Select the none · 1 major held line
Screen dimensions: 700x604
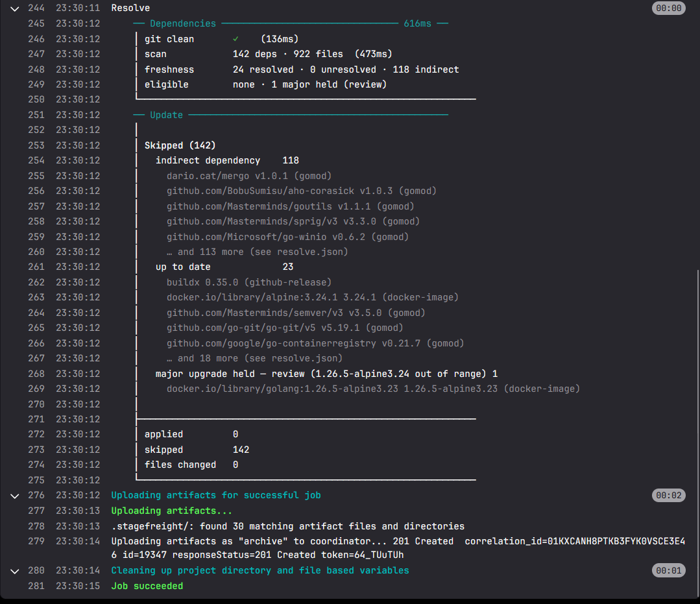click(309, 84)
